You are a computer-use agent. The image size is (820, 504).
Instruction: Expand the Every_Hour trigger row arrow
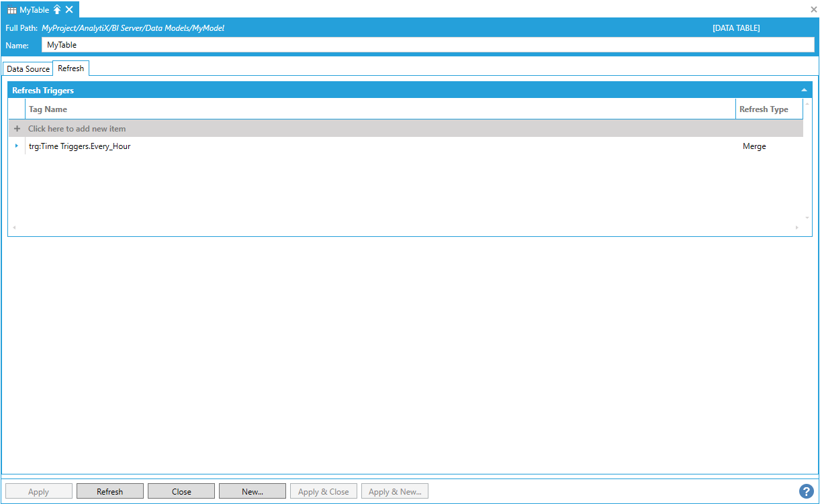pos(17,146)
